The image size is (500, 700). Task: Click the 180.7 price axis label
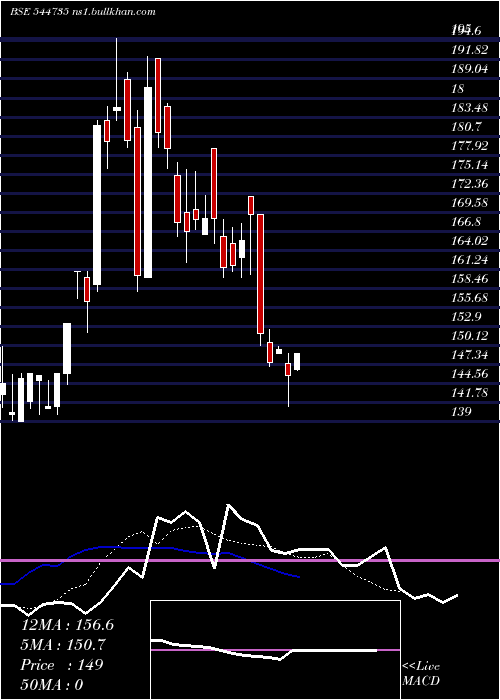click(x=467, y=126)
